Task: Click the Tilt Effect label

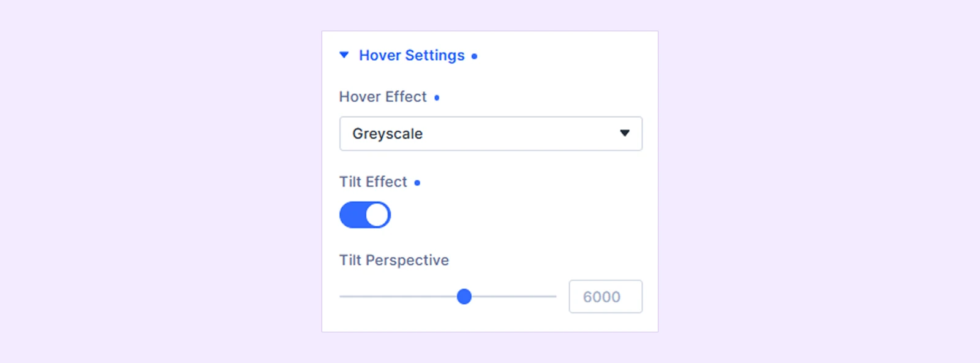Action: pos(373,182)
